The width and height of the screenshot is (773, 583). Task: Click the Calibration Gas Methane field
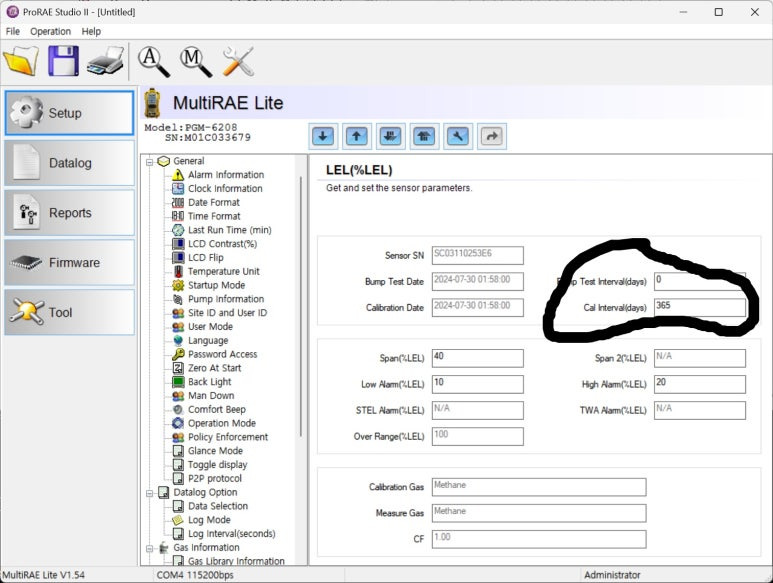539,487
